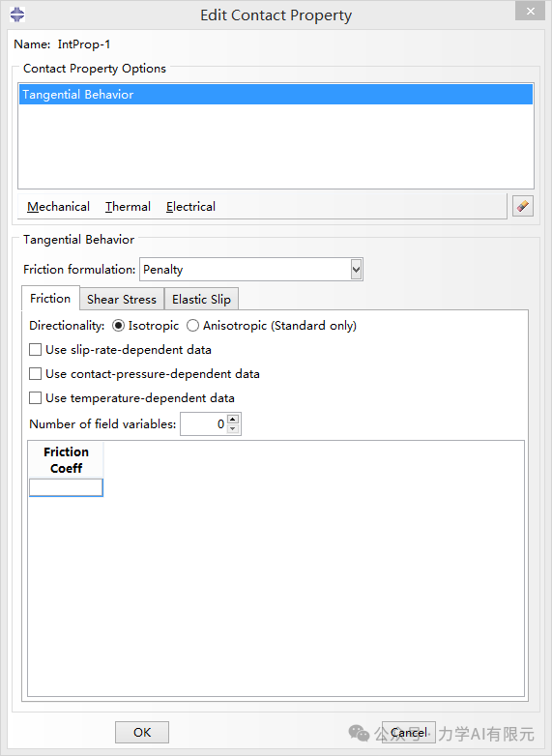Open the Friction formulation dropdown
This screenshot has height=756, width=552.
pyautogui.click(x=357, y=270)
